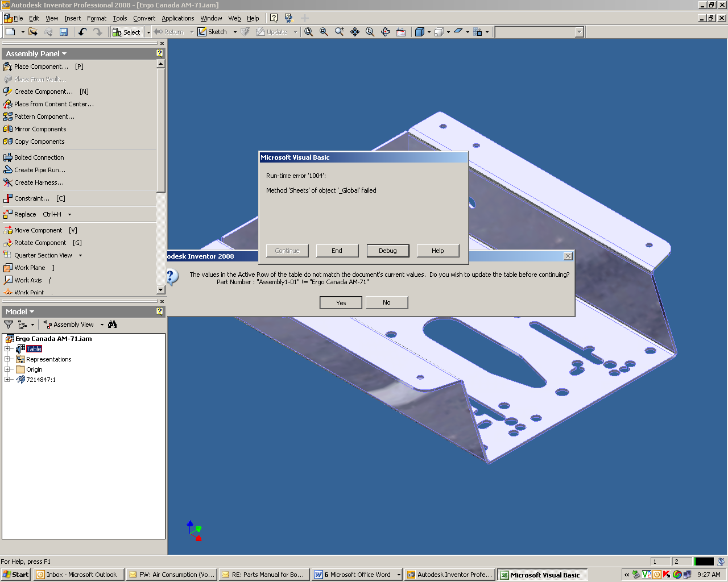Open the Sketch dropdown arrow
The height and width of the screenshot is (582, 728).
234,32
